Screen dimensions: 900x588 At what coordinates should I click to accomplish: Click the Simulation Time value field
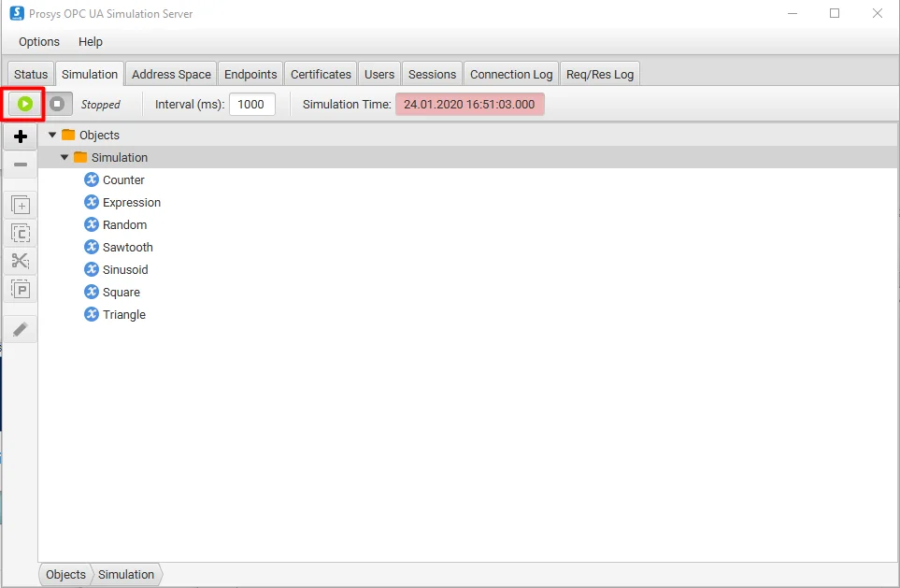(469, 104)
